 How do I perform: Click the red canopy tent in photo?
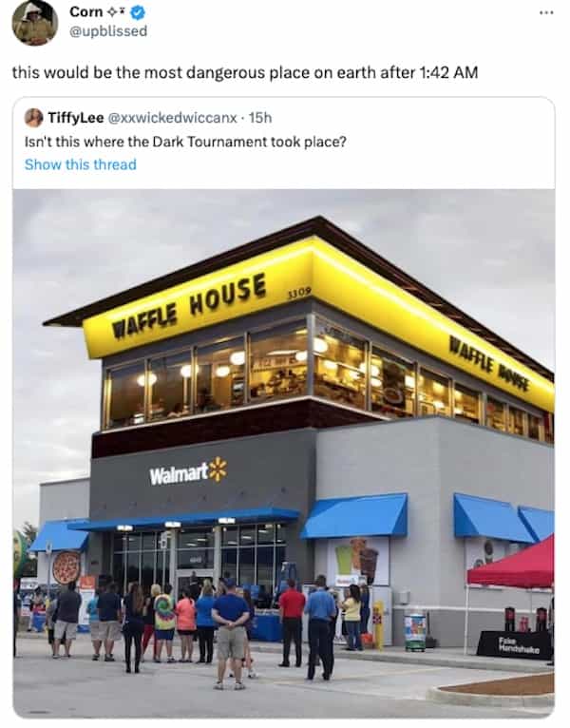click(x=510, y=565)
